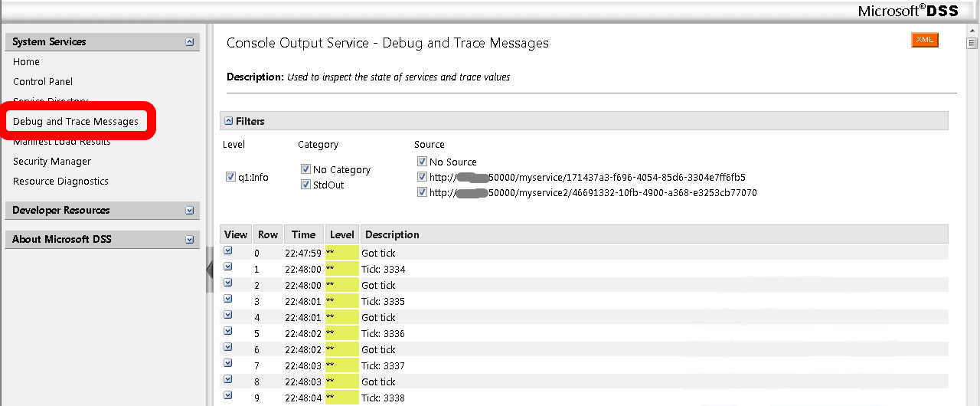980x406 pixels.
Task: Toggle the StdOut category checkbox
Action: (x=305, y=184)
